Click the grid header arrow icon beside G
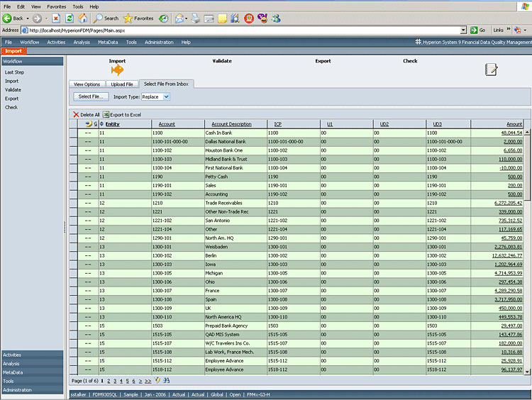The width and height of the screenshot is (532, 400). coord(89,124)
